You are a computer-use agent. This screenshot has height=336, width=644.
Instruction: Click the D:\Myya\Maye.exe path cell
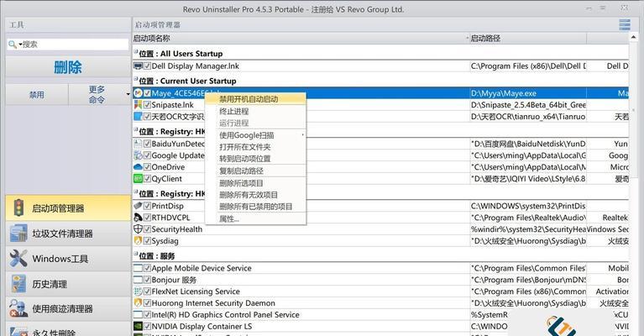pyautogui.click(x=528, y=93)
